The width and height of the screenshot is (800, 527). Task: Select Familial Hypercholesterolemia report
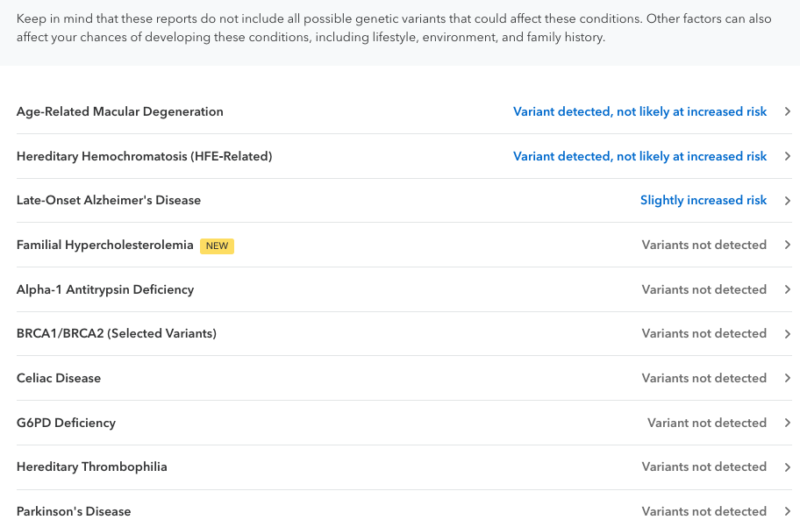tap(105, 245)
